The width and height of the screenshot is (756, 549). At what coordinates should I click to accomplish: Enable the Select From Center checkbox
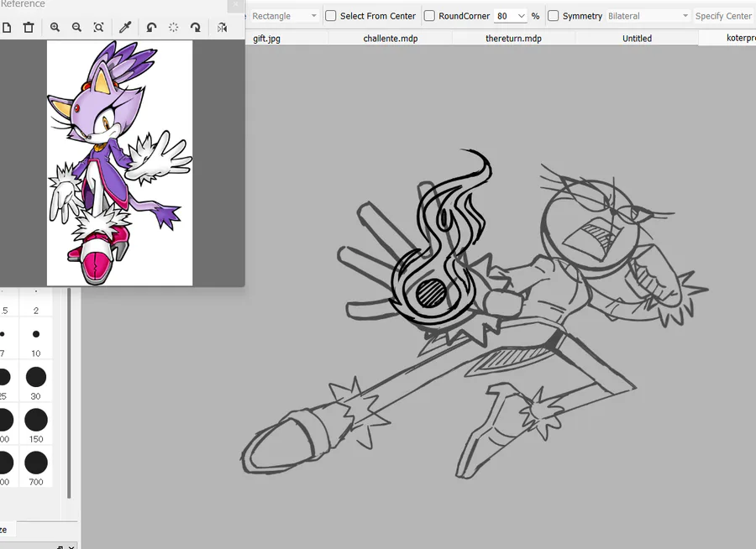(x=331, y=16)
